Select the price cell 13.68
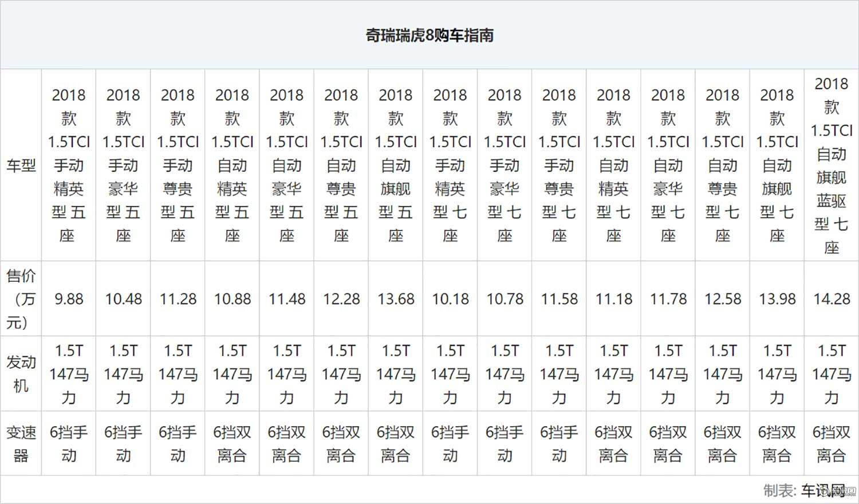Image resolution: width=859 pixels, height=504 pixels. (396, 299)
